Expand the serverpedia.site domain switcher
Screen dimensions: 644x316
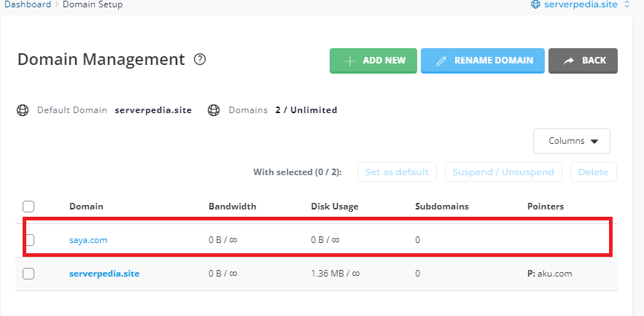point(626,4)
